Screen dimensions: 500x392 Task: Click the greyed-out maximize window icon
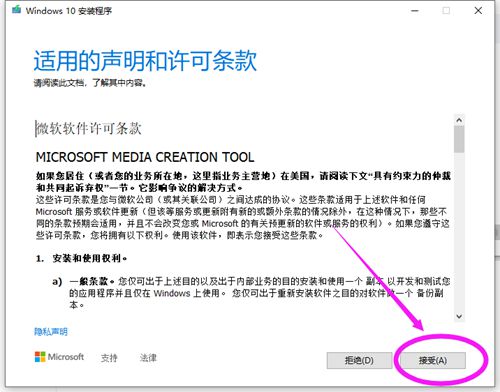446,11
